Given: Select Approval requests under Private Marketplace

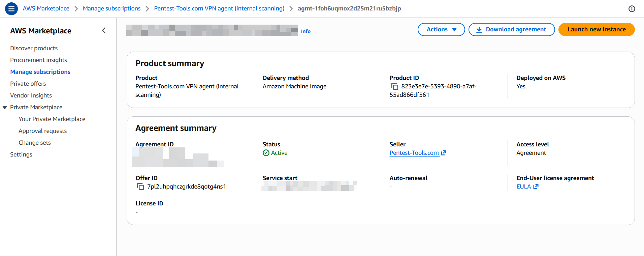Looking at the screenshot, I should [42, 131].
